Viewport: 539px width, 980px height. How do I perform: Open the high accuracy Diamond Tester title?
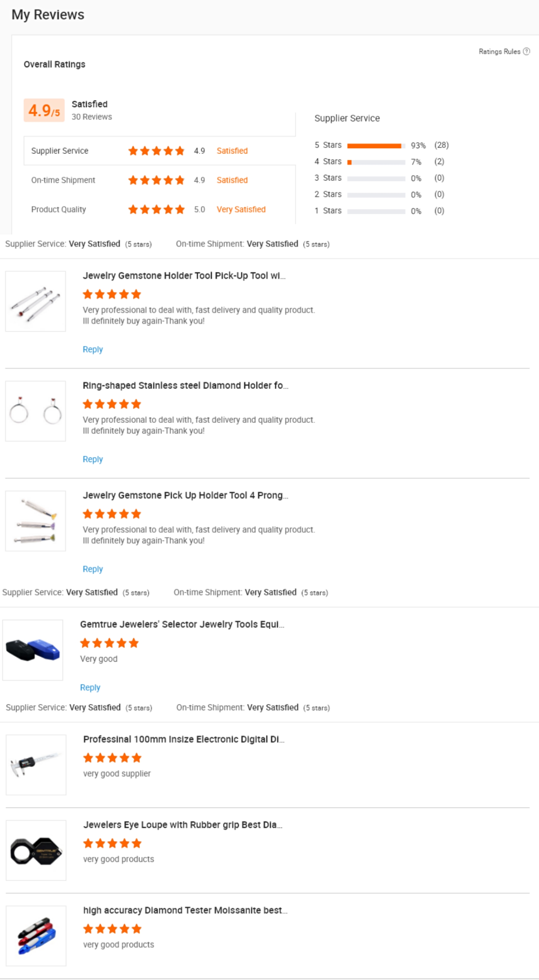pyautogui.click(x=185, y=910)
